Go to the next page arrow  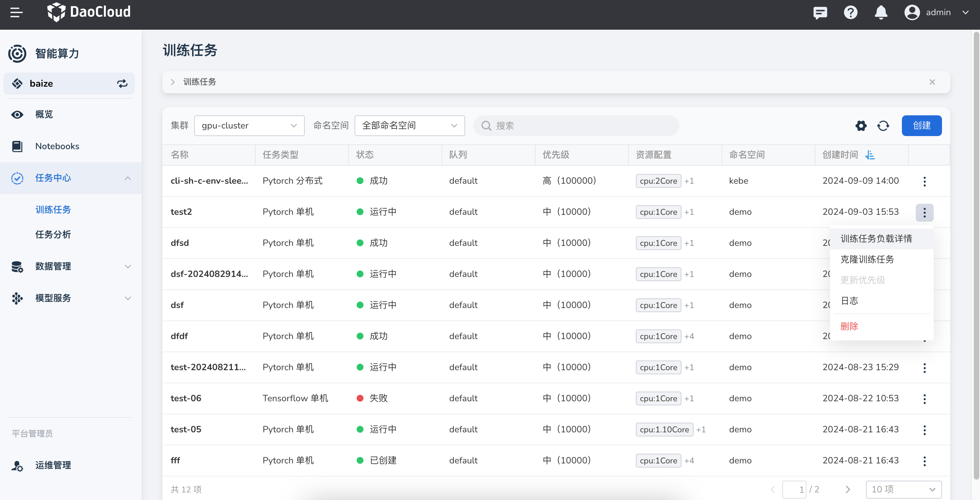pos(848,489)
